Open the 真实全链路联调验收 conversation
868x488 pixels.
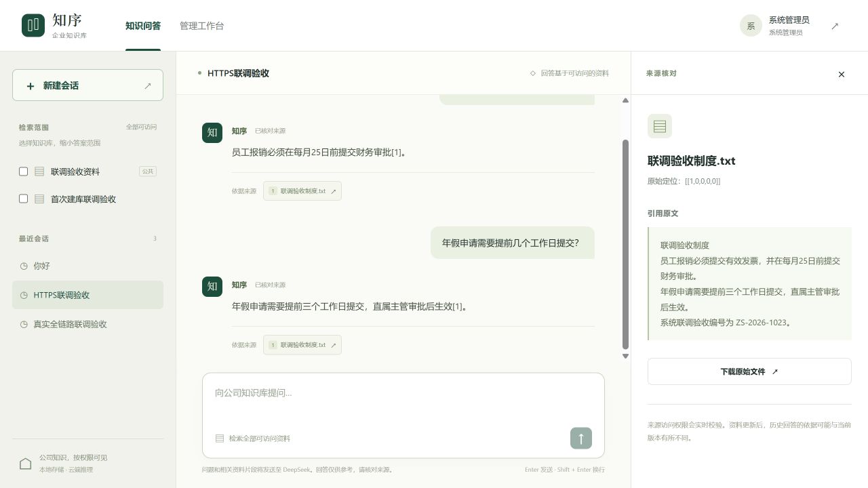87,324
